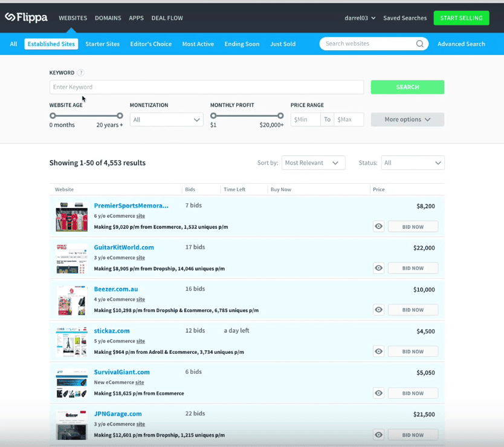Click the PremierSportsMemora listing thumbnail
The height and width of the screenshot is (447, 504).
tap(71, 217)
